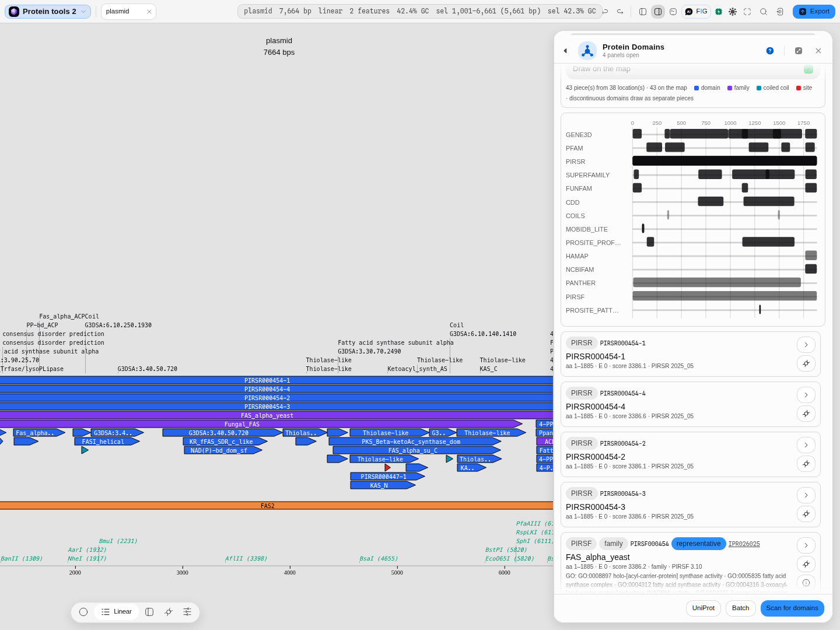Select the Linear view mode
This screenshot has height=630, width=840.
click(x=117, y=612)
